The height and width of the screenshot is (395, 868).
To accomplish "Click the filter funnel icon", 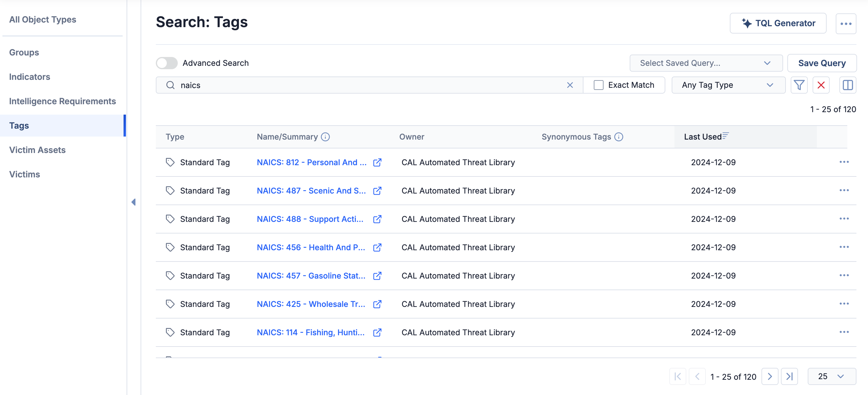I will tap(799, 85).
